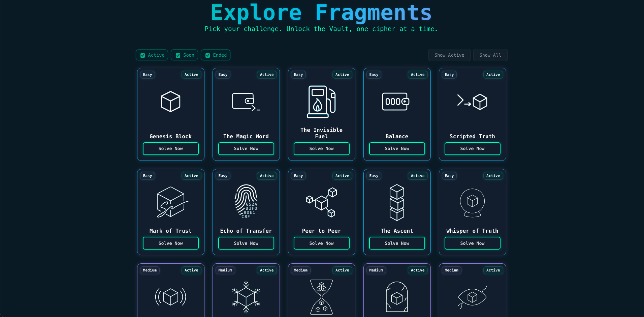644x317 pixels.
Task: Start the Balance challenge with Solve Now
Action: pos(397,149)
